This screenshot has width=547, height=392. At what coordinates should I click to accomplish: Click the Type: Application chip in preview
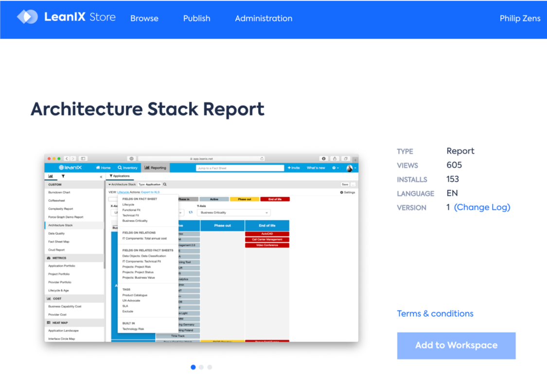tap(150, 184)
